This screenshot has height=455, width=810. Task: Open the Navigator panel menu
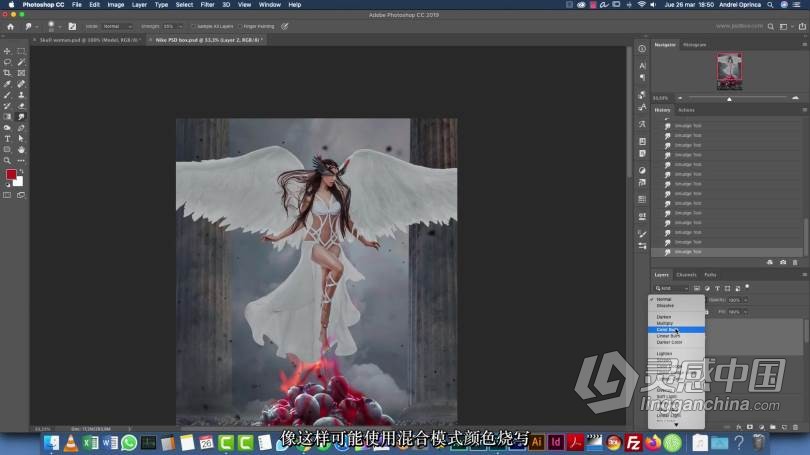[804, 45]
